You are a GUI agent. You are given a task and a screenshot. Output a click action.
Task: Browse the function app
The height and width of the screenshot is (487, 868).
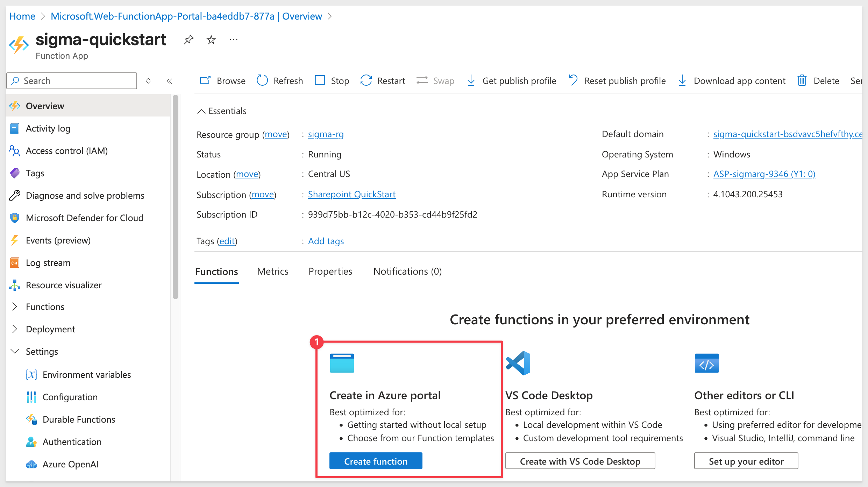pos(222,81)
